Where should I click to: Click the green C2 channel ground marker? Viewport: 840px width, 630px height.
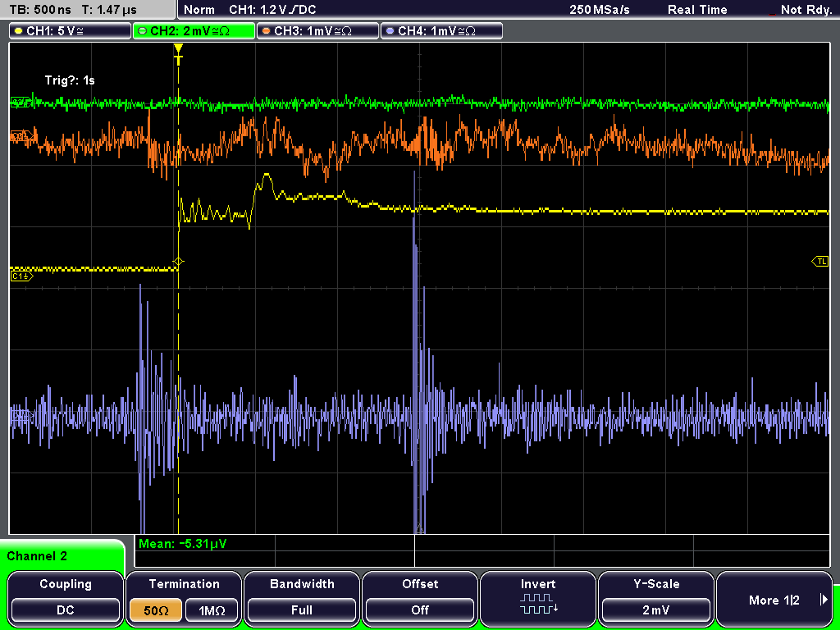tap(21, 103)
